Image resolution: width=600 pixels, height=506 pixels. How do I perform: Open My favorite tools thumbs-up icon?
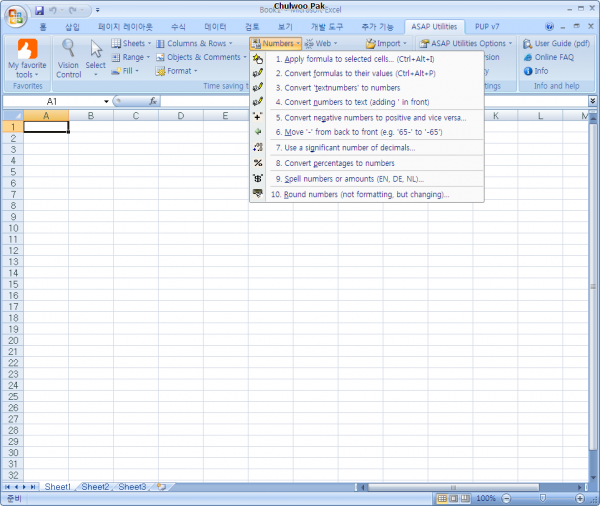point(28,49)
